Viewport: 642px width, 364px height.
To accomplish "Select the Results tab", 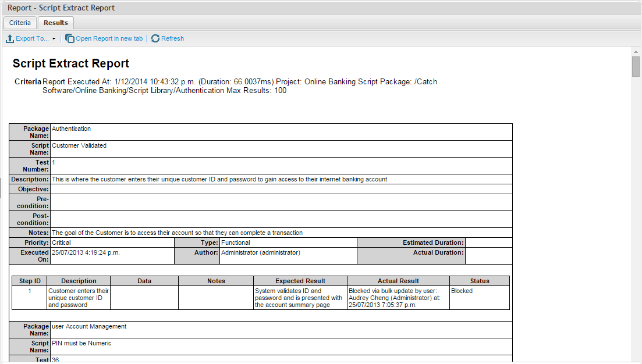I will click(x=56, y=23).
